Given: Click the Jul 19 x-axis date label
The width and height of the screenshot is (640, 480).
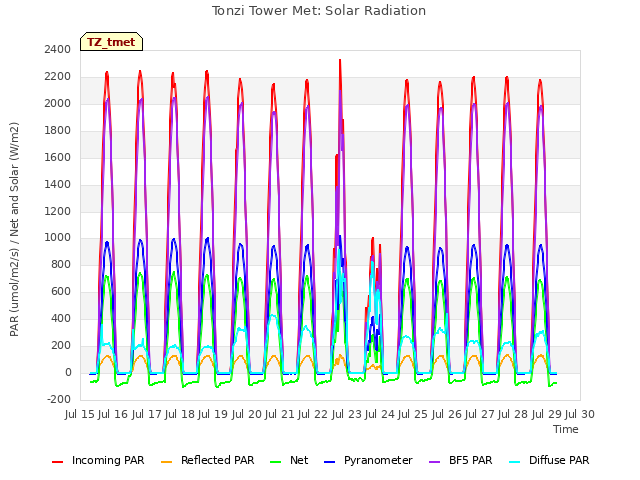Looking at the screenshot, I should pos(213,414).
